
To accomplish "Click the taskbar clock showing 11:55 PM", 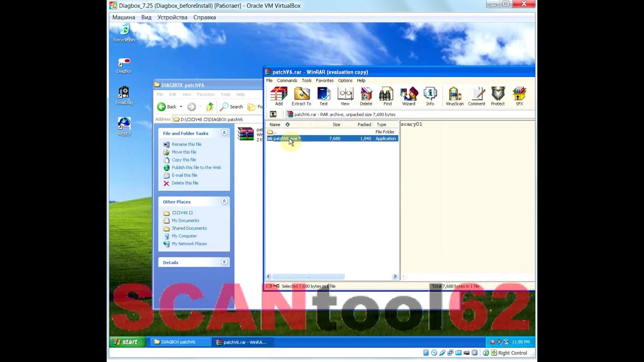I will click(521, 342).
